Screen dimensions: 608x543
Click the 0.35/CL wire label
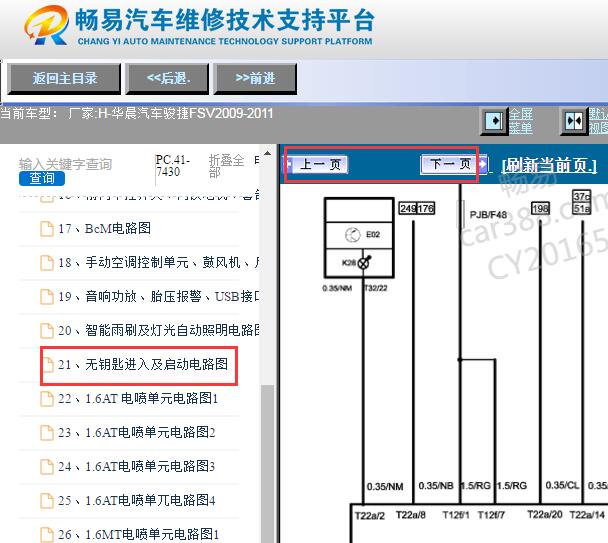(562, 485)
